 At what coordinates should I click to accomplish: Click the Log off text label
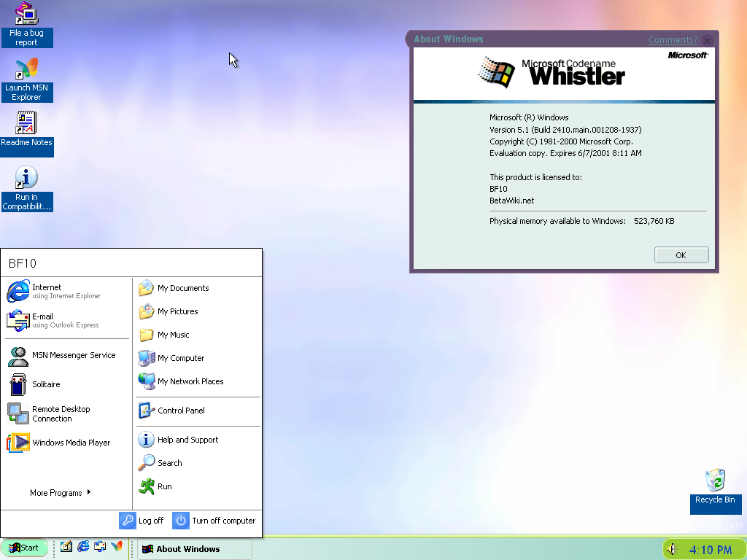click(x=151, y=521)
